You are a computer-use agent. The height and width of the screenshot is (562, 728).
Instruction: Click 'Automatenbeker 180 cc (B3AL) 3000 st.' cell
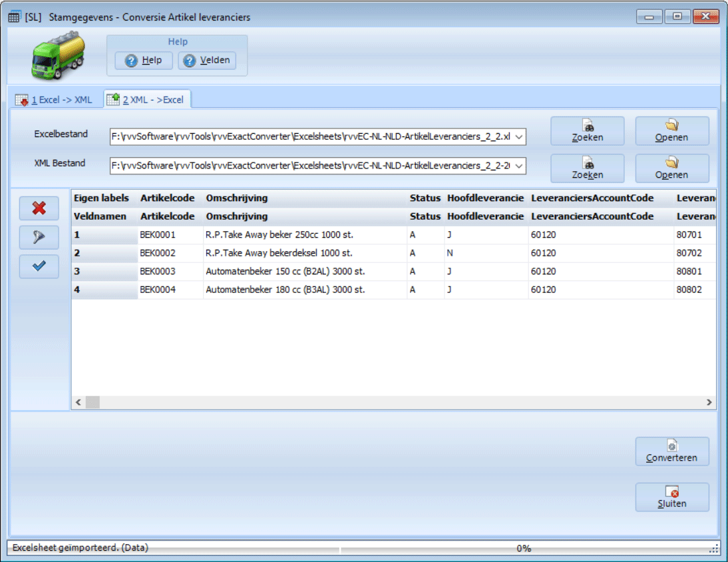pos(305,290)
